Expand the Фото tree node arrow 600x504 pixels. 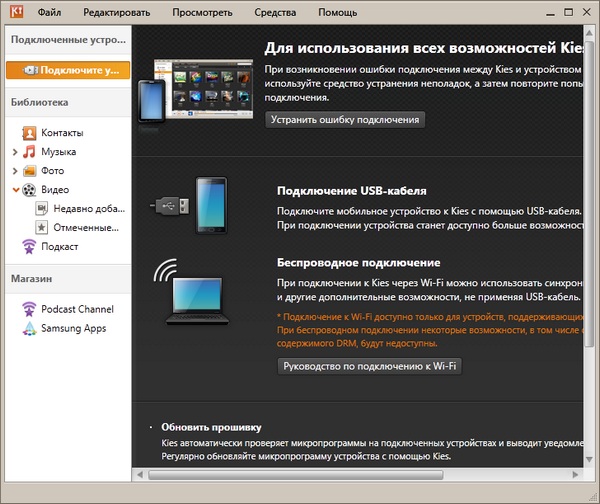point(15,171)
